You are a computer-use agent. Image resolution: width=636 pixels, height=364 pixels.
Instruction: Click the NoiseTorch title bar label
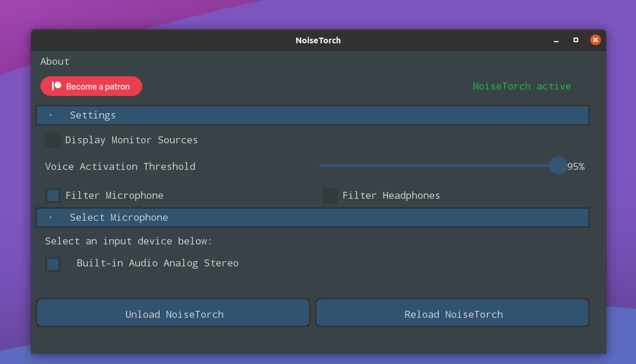click(x=318, y=40)
